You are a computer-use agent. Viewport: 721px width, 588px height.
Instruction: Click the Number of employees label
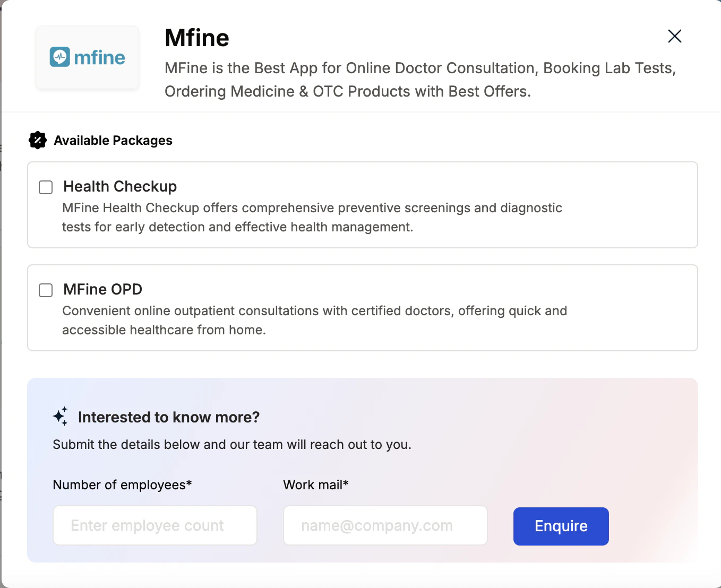pyautogui.click(x=122, y=485)
